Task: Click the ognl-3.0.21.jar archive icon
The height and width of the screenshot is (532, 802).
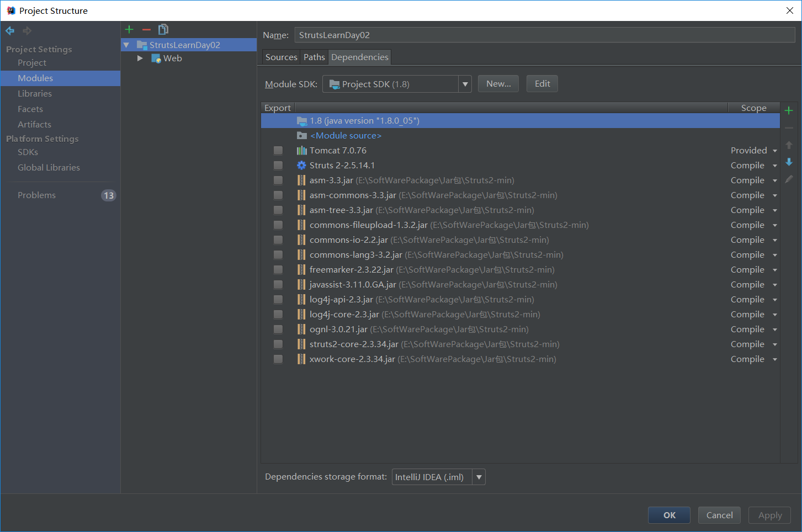Action: pyautogui.click(x=301, y=329)
